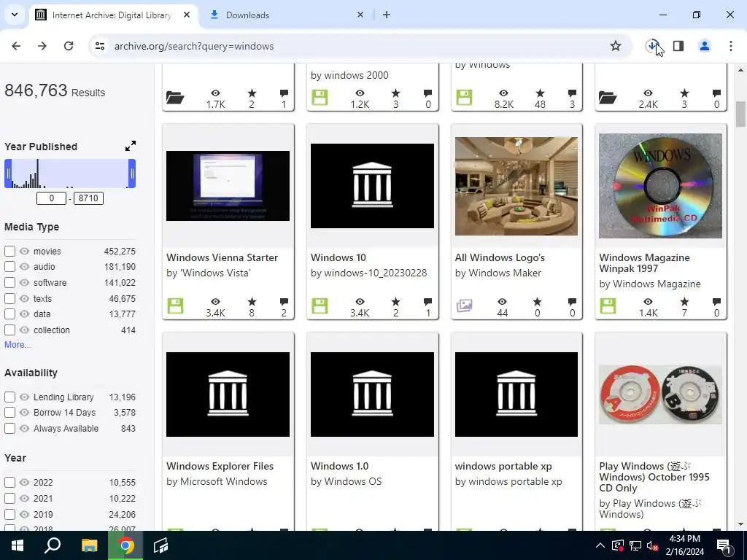Click software floppy icon on Windows 10 card
The image size is (747, 560).
tap(320, 306)
